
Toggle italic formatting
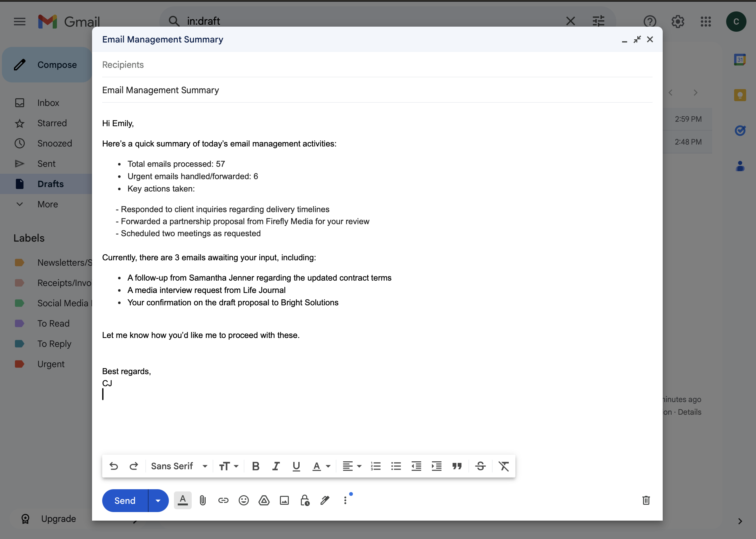(276, 466)
